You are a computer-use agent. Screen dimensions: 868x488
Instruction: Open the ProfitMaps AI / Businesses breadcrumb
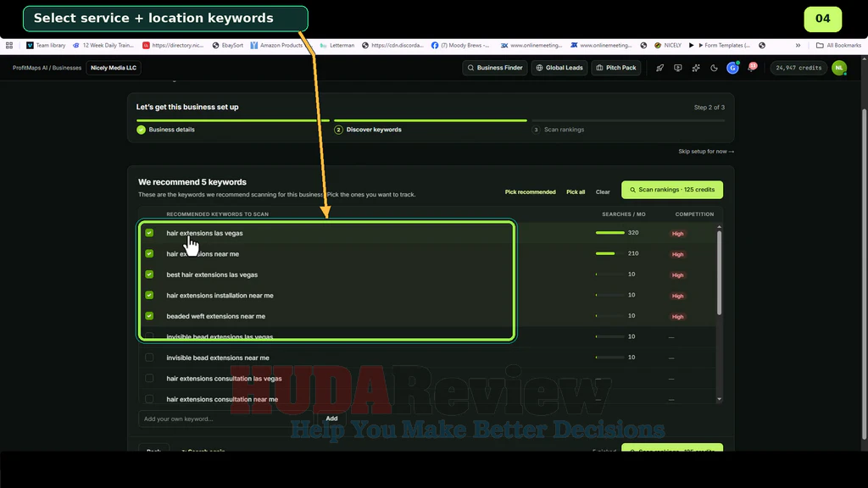click(47, 68)
